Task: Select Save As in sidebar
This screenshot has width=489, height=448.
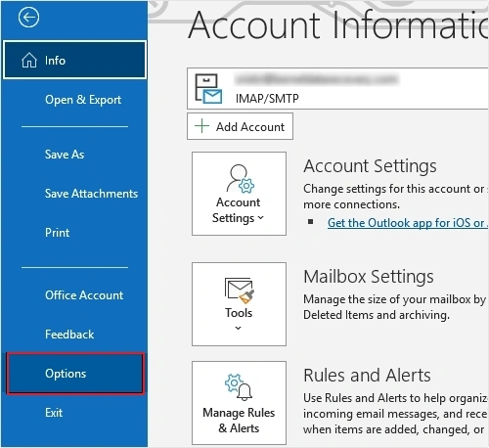Action: (65, 155)
